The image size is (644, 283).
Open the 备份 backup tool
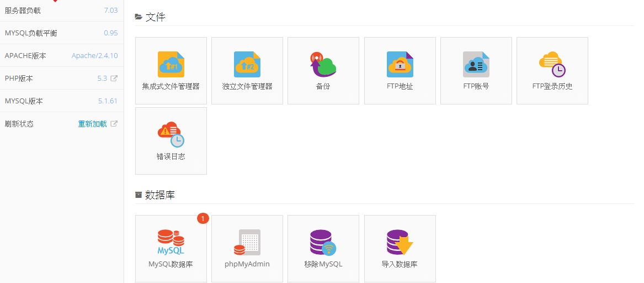(323, 71)
